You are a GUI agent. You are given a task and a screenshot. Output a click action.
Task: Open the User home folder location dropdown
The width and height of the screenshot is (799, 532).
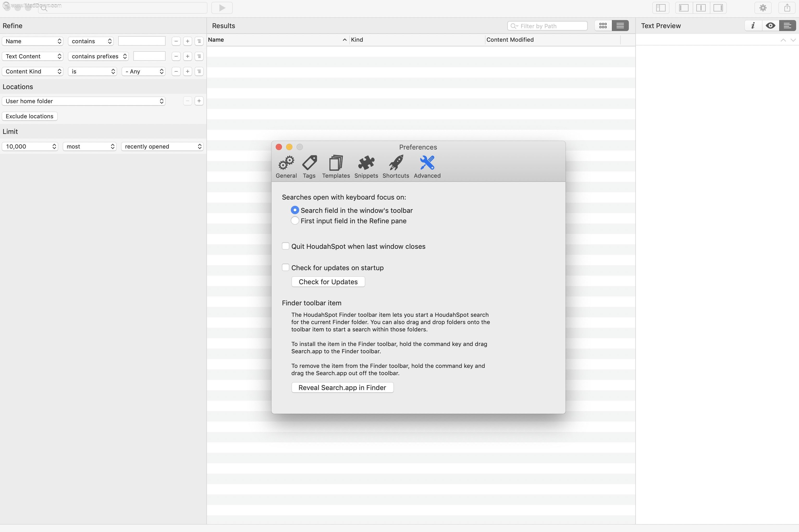[83, 101]
